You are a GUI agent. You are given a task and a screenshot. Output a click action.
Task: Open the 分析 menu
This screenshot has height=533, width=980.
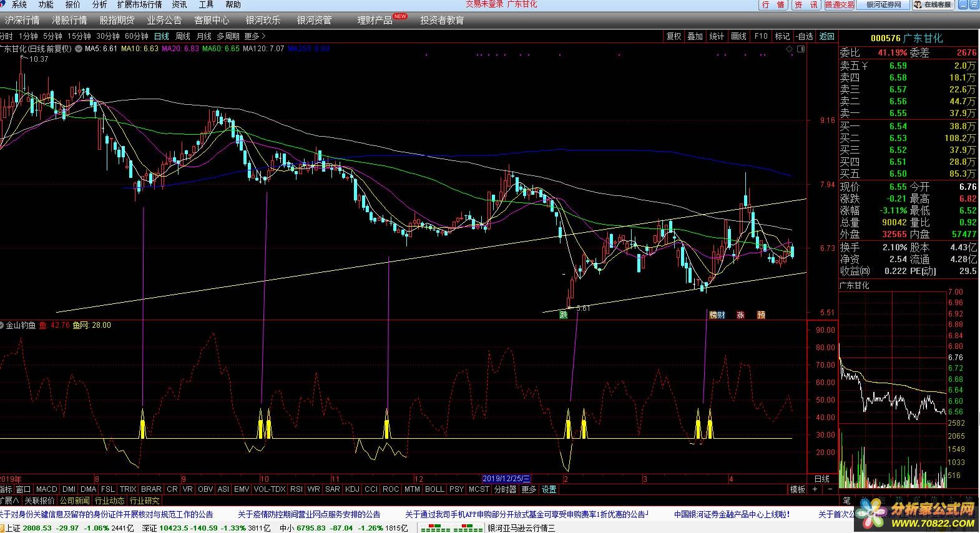pos(100,4)
